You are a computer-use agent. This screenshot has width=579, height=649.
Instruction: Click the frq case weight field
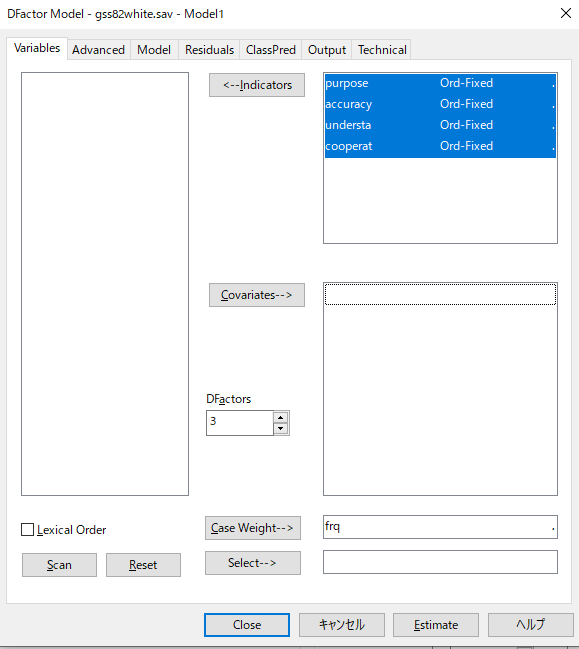point(440,527)
